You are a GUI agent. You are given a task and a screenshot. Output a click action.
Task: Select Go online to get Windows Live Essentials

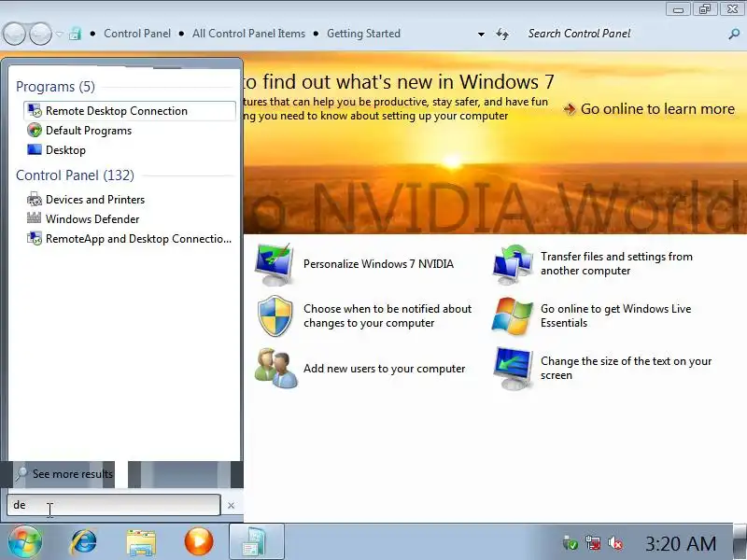pyautogui.click(x=615, y=315)
